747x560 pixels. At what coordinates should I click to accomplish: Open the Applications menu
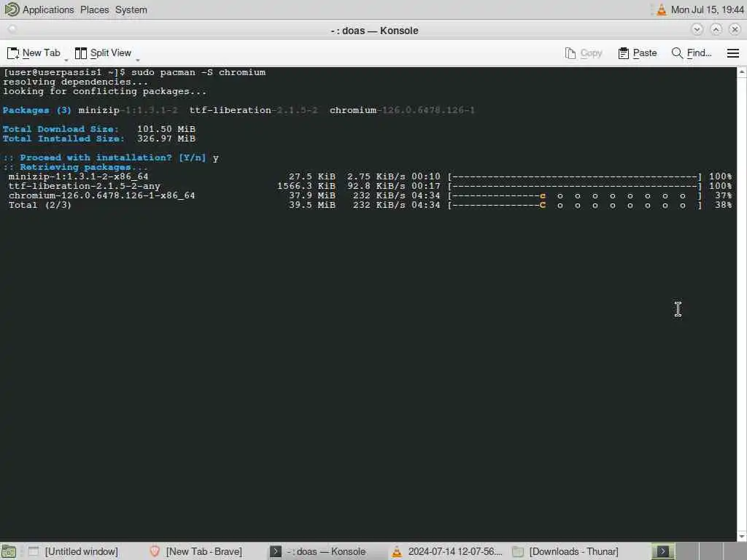[48, 9]
